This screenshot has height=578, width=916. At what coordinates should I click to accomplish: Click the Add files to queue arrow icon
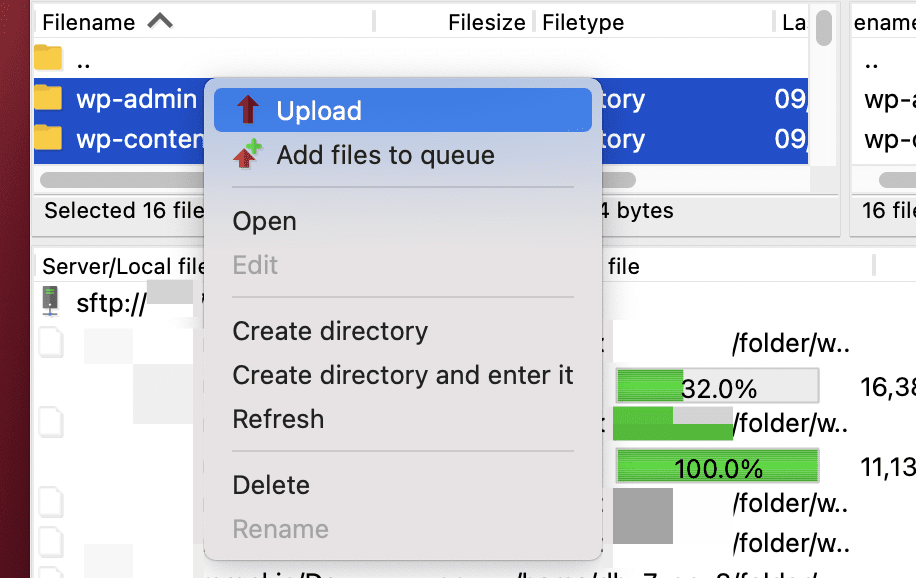(248, 154)
